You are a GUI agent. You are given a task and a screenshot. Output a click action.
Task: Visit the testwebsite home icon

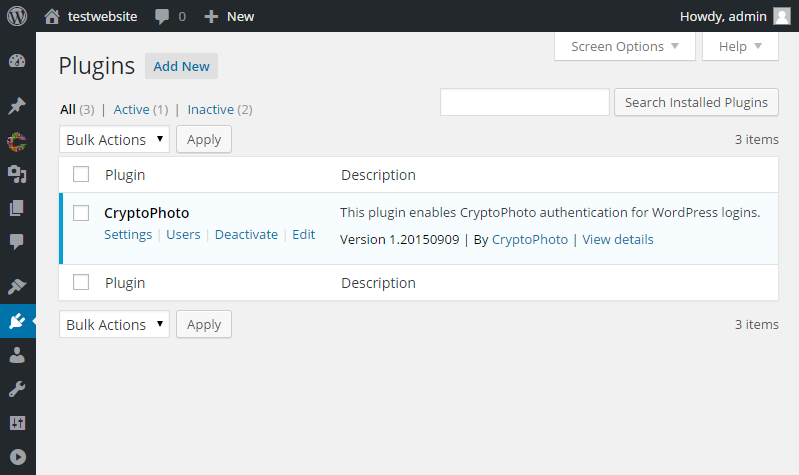[x=51, y=16]
